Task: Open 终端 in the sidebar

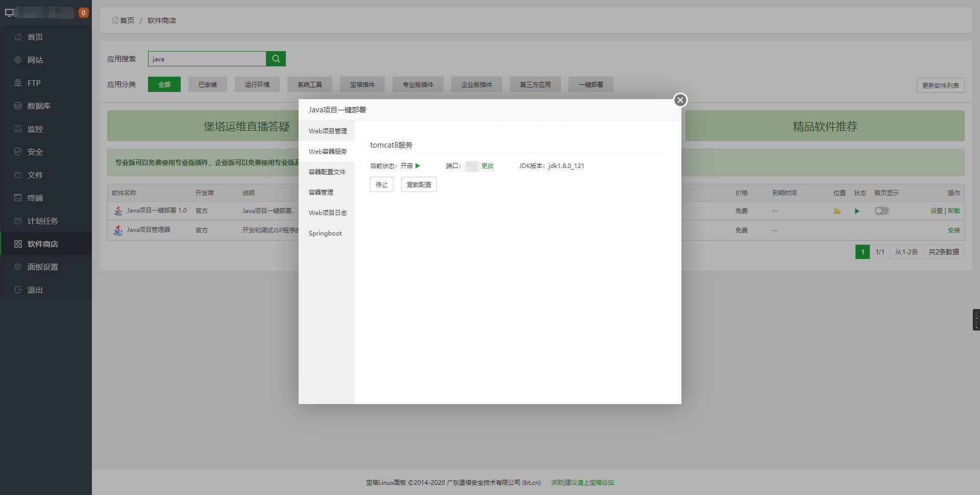Action: click(46, 198)
